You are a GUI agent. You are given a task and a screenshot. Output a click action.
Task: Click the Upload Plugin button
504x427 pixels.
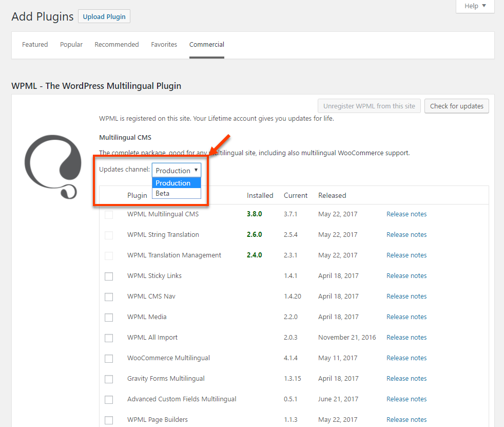pyautogui.click(x=104, y=17)
